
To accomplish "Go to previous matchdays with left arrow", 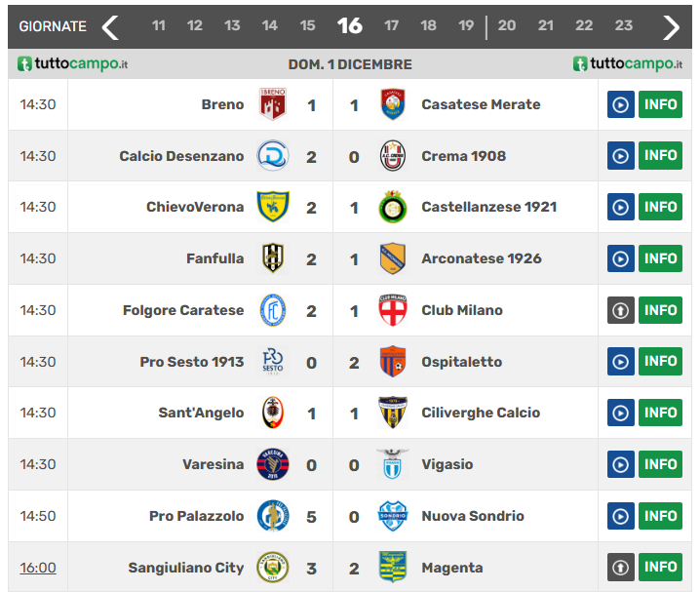I will [x=110, y=26].
